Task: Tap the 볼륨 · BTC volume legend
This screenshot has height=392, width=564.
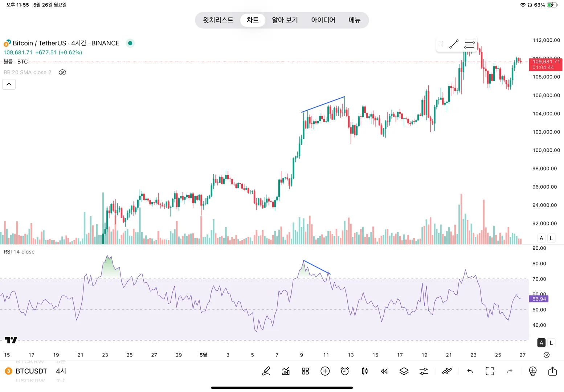Action: tap(16, 62)
